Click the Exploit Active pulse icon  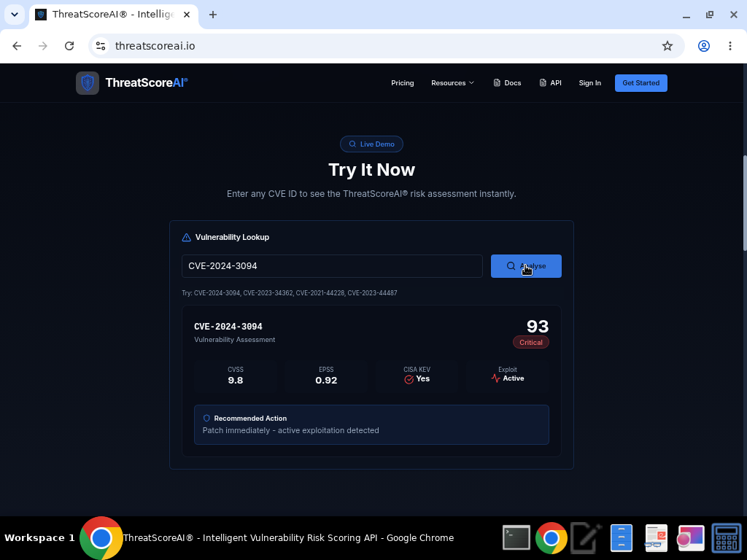pos(495,378)
